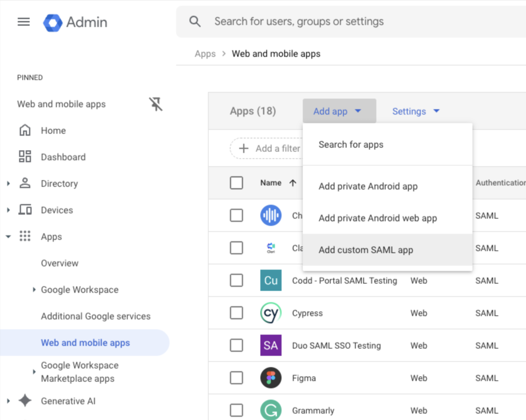526x420 pixels.
Task: Open the Settings dropdown
Action: 416,111
